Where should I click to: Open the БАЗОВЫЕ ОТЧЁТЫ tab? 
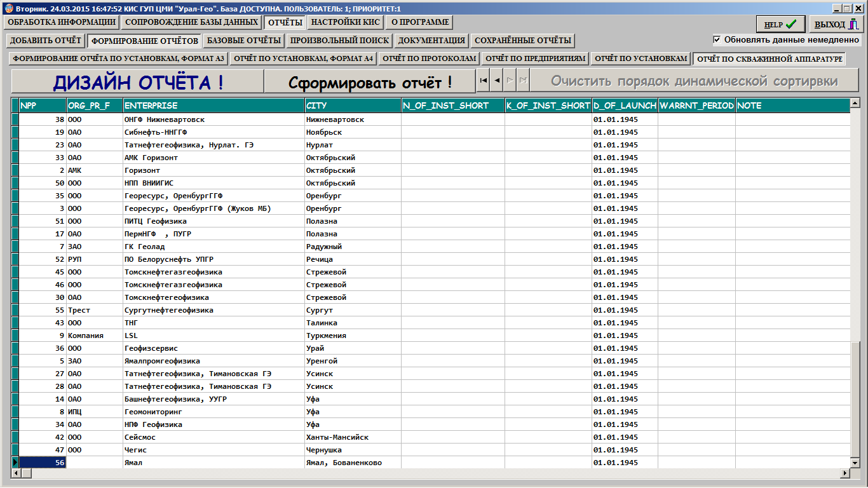point(244,41)
